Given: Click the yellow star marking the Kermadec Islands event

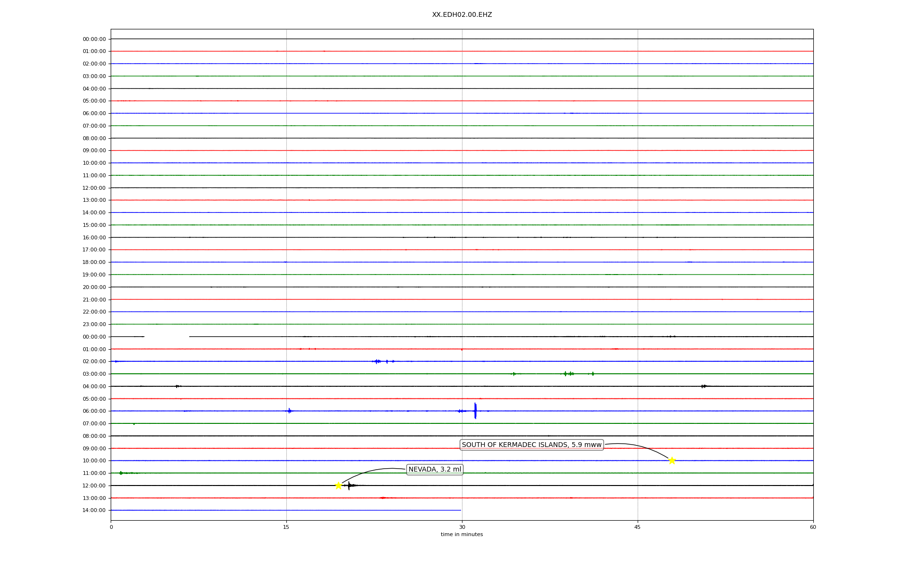Looking at the screenshot, I should point(672,460).
